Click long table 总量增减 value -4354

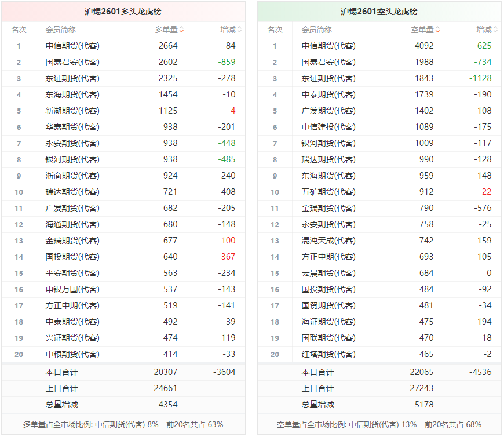(x=166, y=405)
